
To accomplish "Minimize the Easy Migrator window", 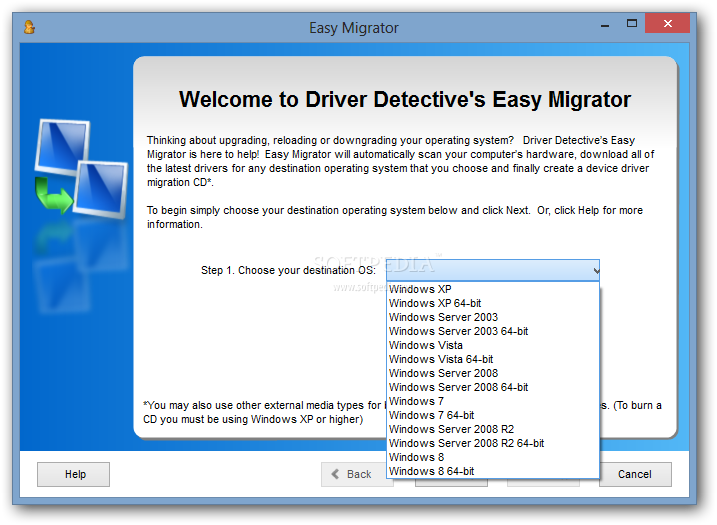I will [605, 25].
